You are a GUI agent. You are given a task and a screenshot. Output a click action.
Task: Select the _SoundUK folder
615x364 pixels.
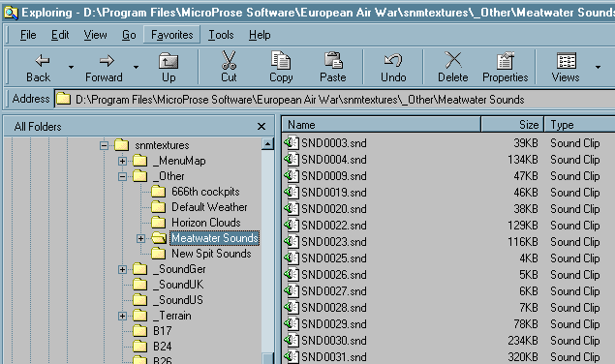178,285
